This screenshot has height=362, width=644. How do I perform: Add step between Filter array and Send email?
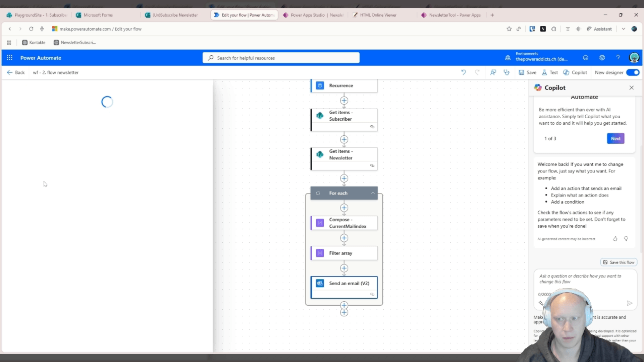click(344, 268)
